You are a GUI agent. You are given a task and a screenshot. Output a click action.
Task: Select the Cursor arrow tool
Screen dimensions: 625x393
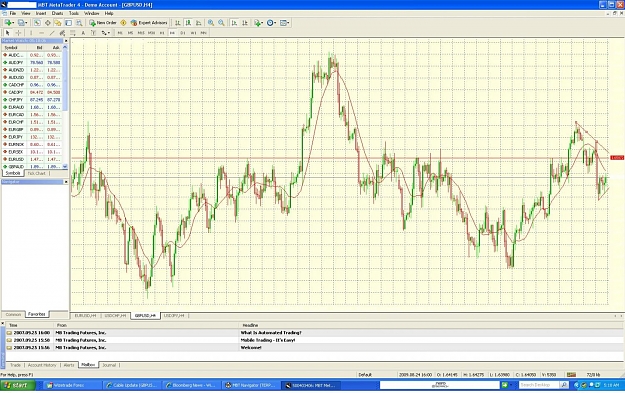8,33
